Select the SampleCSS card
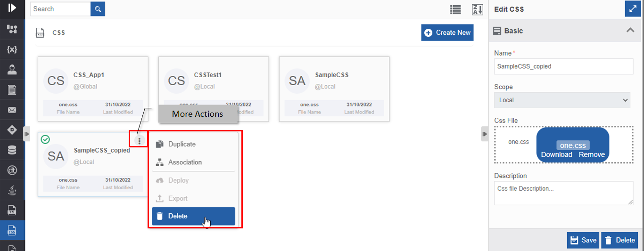The width and height of the screenshot is (644, 251). point(334,89)
